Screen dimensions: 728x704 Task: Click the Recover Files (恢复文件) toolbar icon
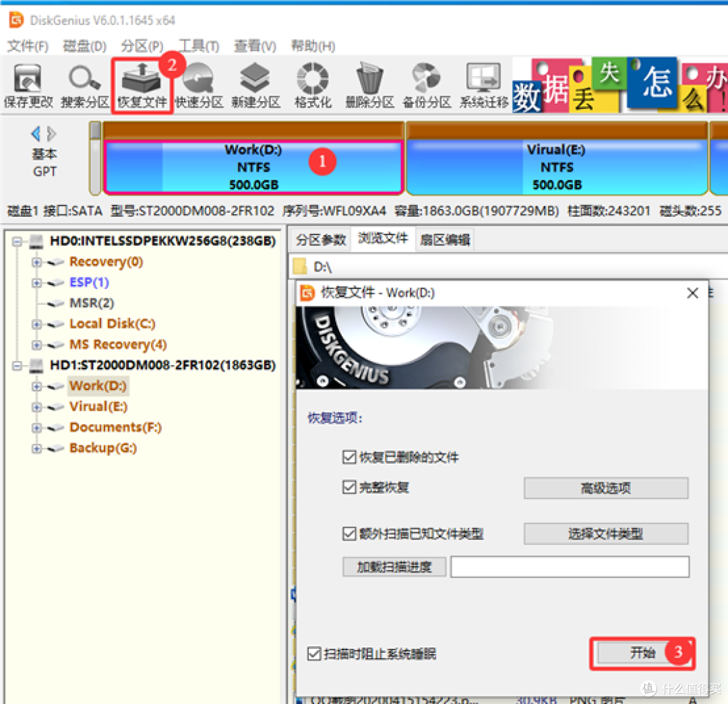point(142,86)
